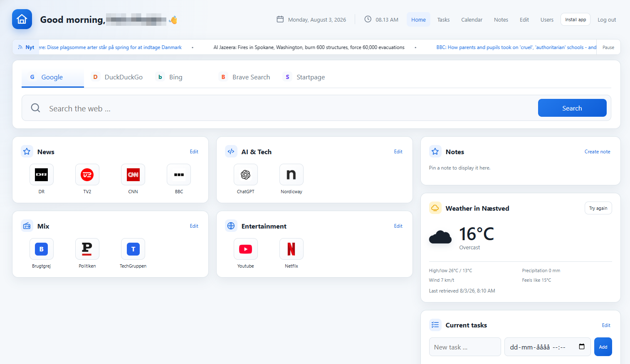The height and width of the screenshot is (364, 630).
Task: Open the BBC schools headline in ticker
Action: 516,47
